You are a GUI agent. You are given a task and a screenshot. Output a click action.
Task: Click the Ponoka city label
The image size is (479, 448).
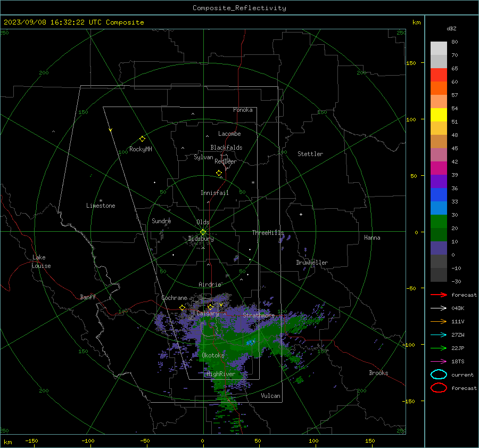(x=243, y=110)
